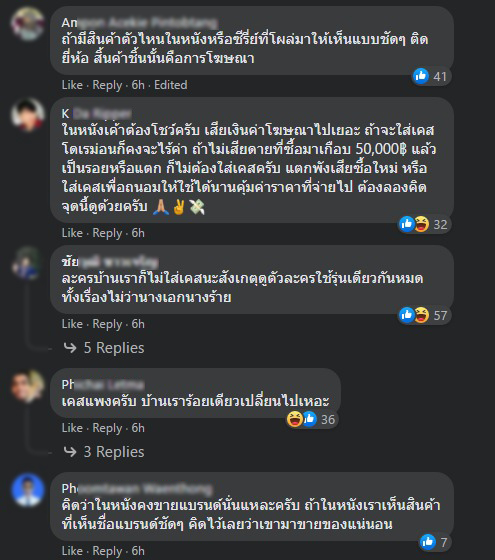
Task: Click the 6h timestamp on the last comment
Action: [x=138, y=551]
